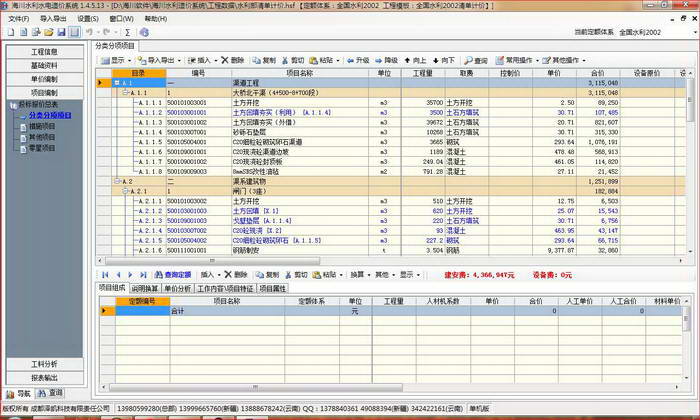Switch to the 工作内容\项目特征 tab
This screenshot has width=700, height=420.
click(x=225, y=289)
